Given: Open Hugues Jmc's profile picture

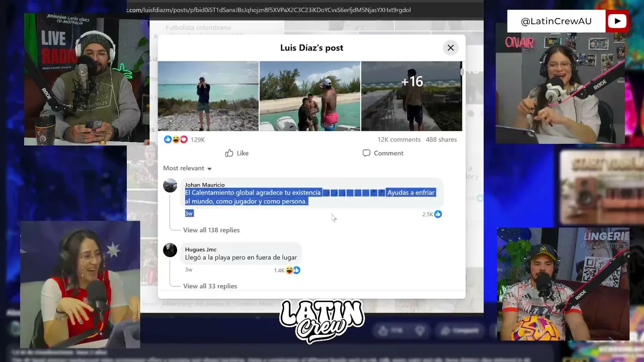Looking at the screenshot, I should (x=170, y=250).
